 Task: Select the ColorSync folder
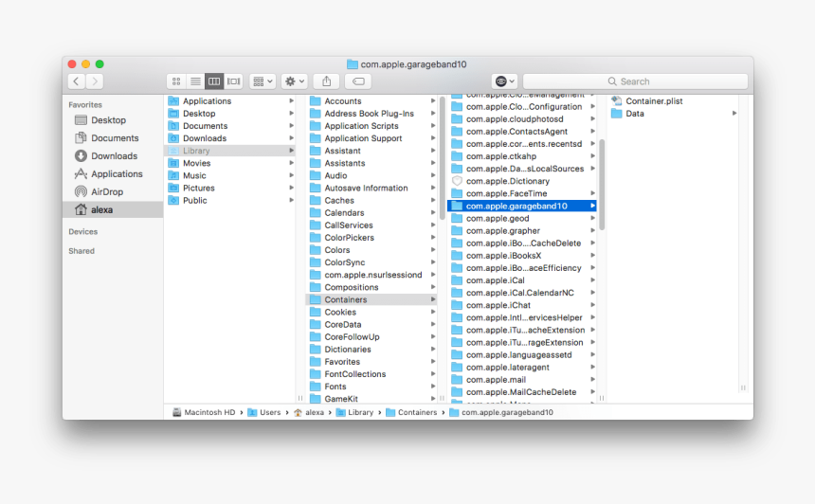[371, 262]
